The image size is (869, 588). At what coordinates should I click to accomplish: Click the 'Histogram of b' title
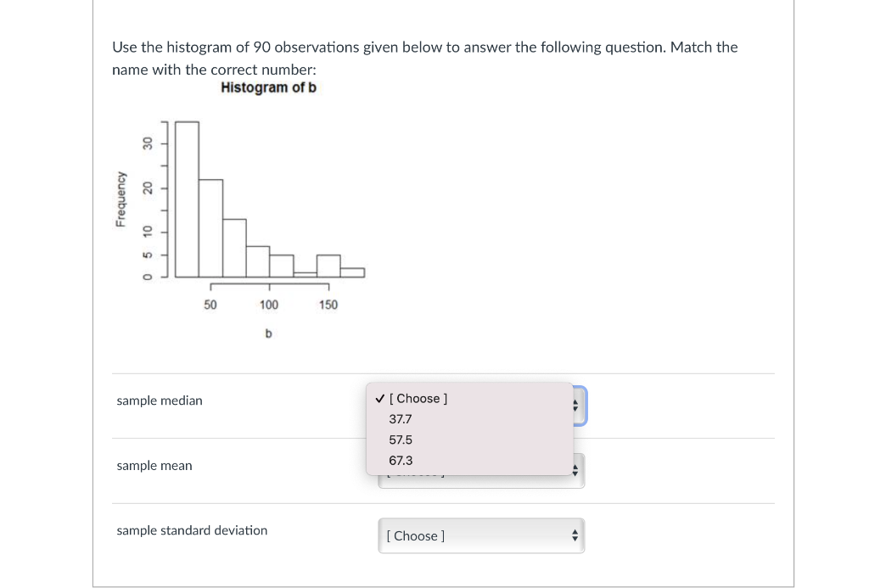click(268, 87)
